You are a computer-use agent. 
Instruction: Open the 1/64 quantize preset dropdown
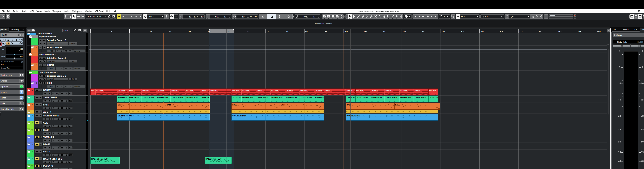(x=520, y=17)
